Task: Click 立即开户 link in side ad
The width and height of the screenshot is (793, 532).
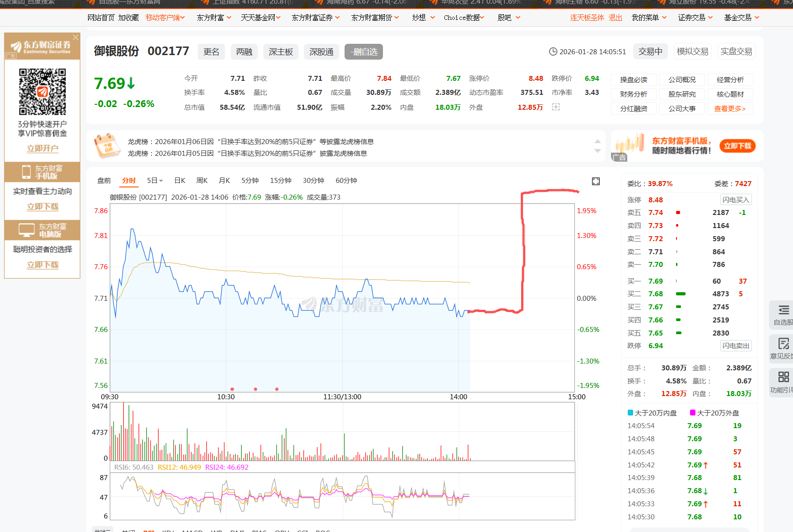Action: tap(42, 149)
